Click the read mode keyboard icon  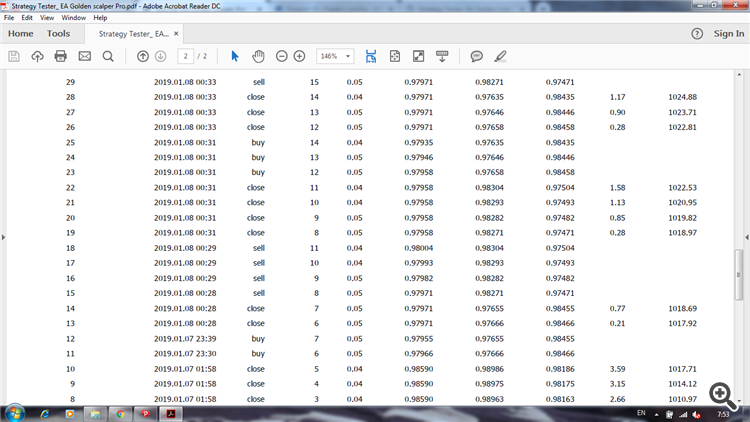[x=442, y=56]
